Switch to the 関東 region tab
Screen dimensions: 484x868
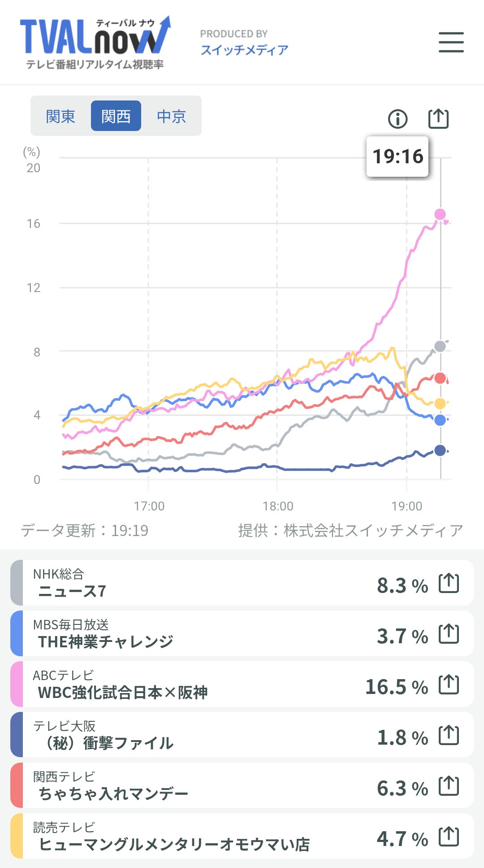tap(60, 116)
